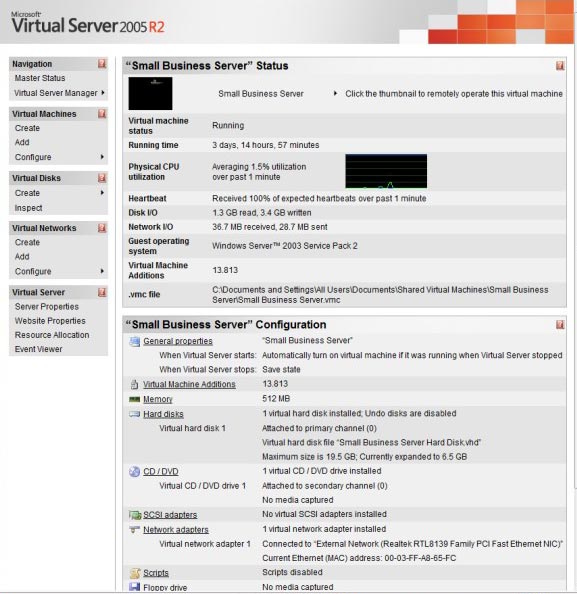Click the Status section help icon

pyautogui.click(x=560, y=66)
